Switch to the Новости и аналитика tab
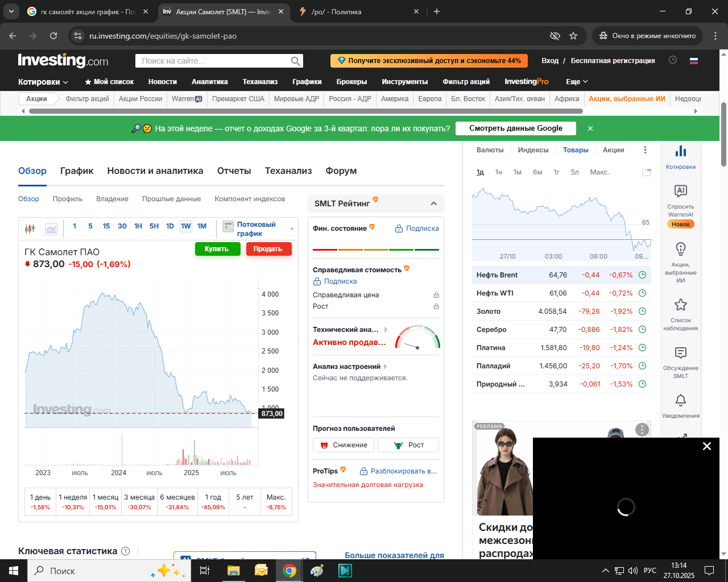 155,171
